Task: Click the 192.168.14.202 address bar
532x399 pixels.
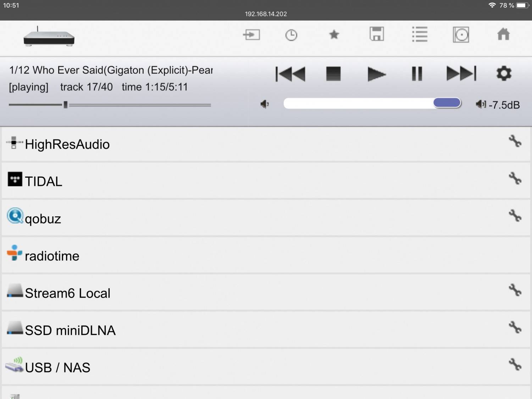Action: pos(266,14)
